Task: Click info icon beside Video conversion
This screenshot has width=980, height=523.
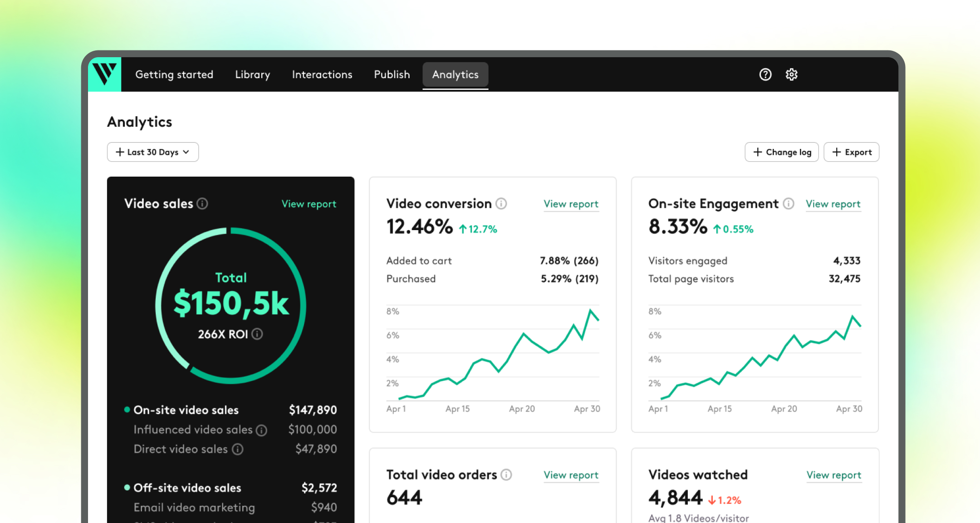Action: pyautogui.click(x=501, y=204)
